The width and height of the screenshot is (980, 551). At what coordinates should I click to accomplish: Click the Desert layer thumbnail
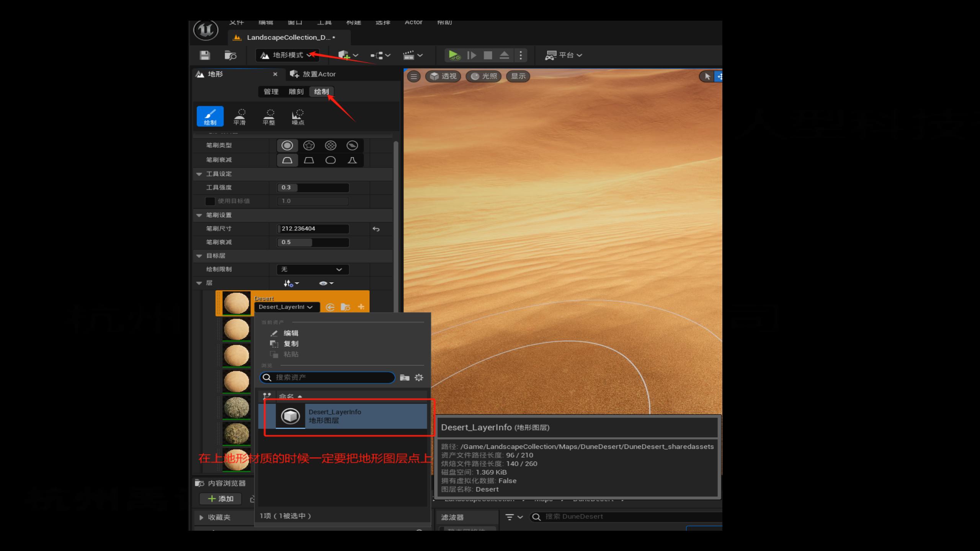click(236, 303)
